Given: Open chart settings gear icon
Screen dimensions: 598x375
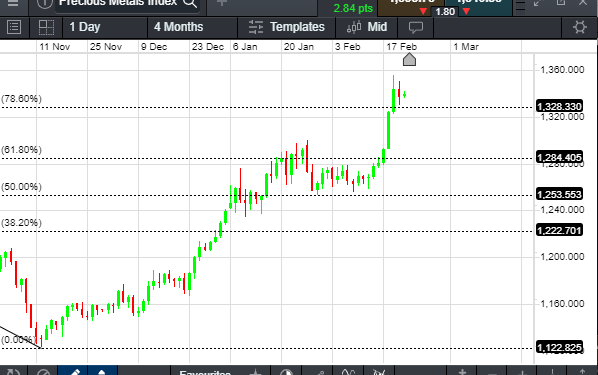Looking at the screenshot, I should [x=579, y=27].
